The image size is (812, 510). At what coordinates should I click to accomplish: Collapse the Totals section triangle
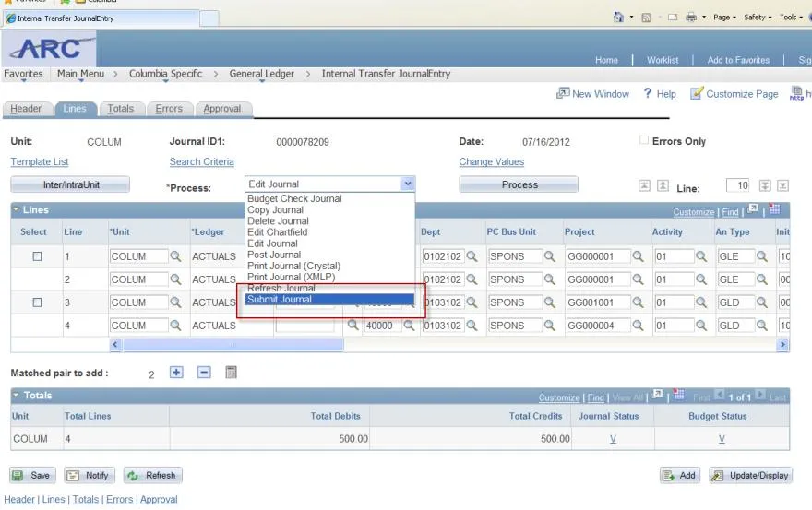click(x=16, y=395)
